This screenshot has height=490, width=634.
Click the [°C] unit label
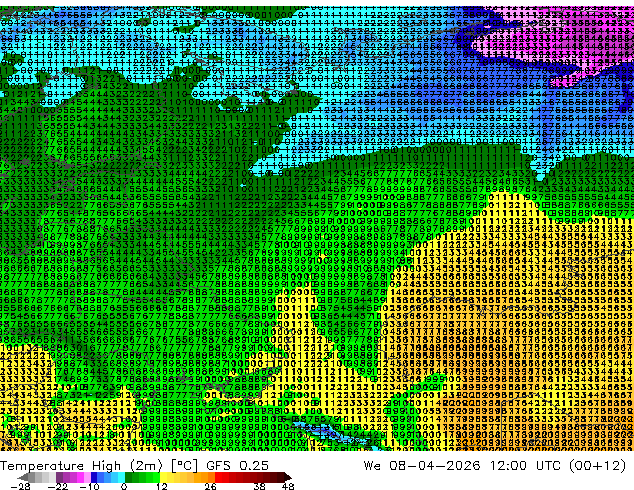pyautogui.click(x=184, y=466)
